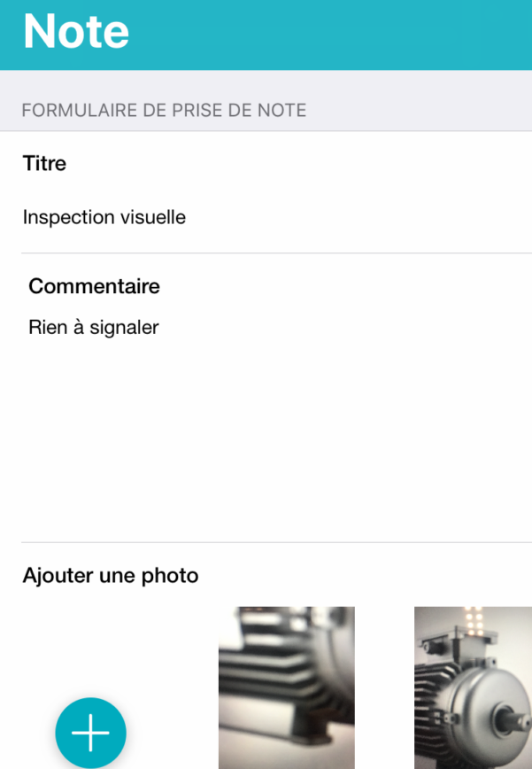Click the glowing lights atop the right photo
This screenshot has height=769, width=532.
[x=474, y=619]
